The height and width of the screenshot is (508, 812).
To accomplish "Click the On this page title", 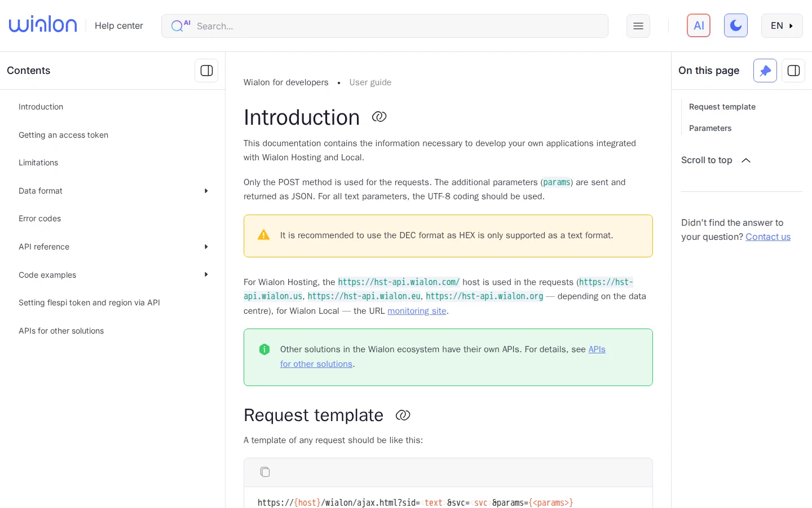I will [x=709, y=71].
